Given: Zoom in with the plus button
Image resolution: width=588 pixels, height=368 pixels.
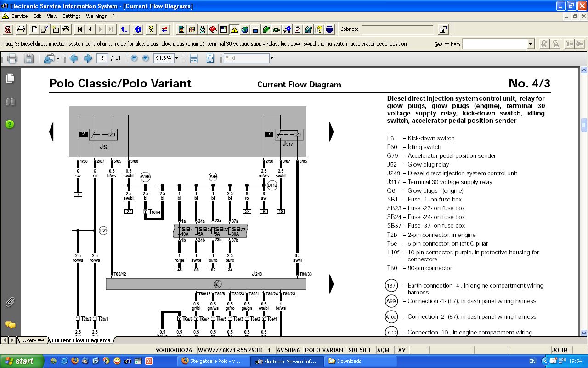Looking at the screenshot, I should click(146, 58).
